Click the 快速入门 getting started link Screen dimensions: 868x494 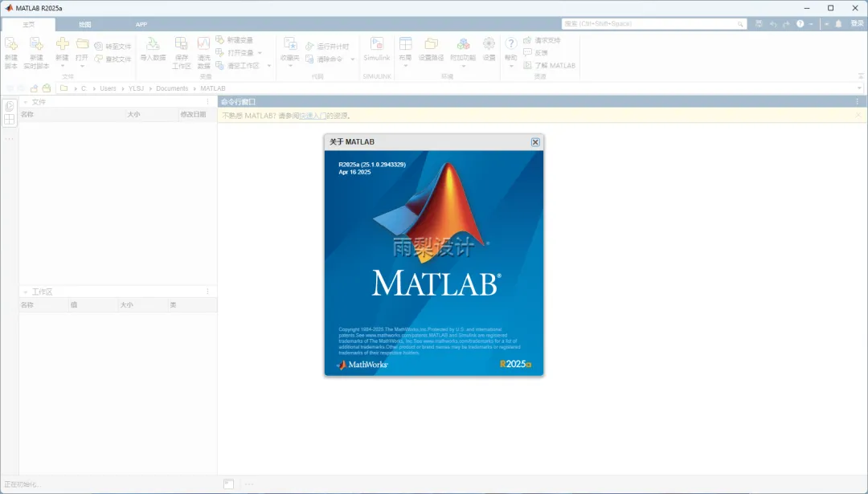313,116
